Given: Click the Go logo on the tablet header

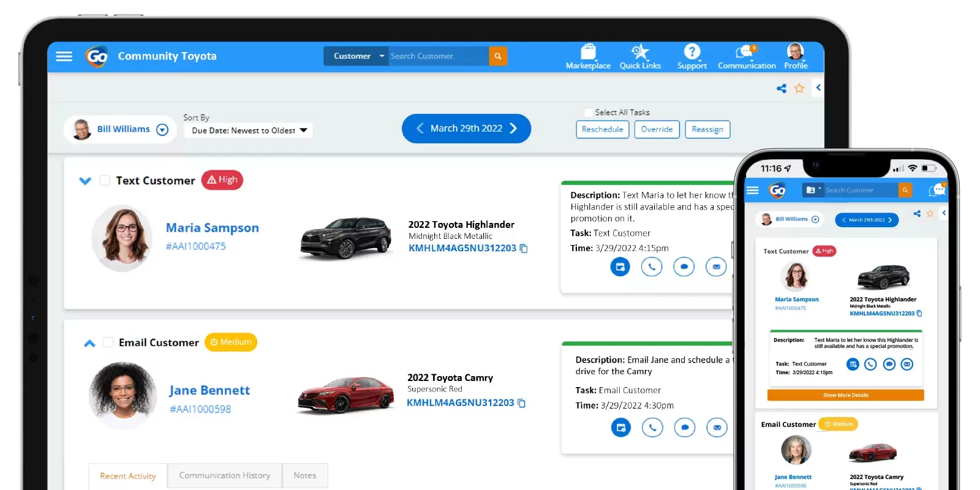Looking at the screenshot, I should click(x=97, y=56).
